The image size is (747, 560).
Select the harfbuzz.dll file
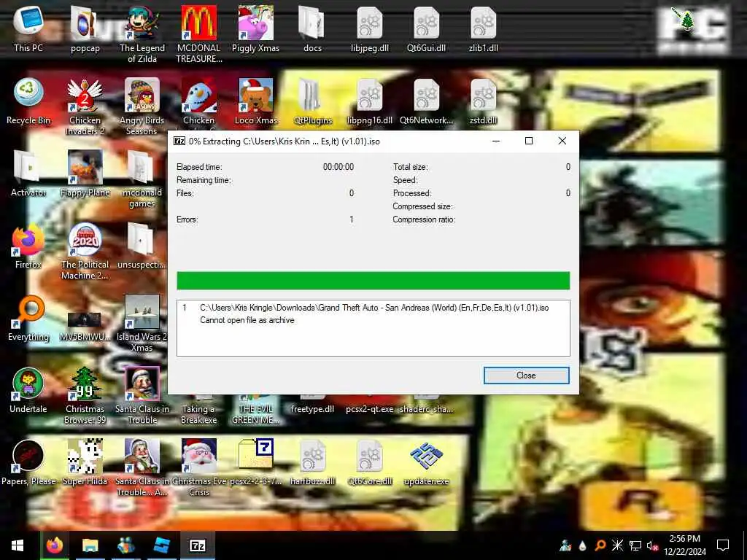click(x=312, y=463)
